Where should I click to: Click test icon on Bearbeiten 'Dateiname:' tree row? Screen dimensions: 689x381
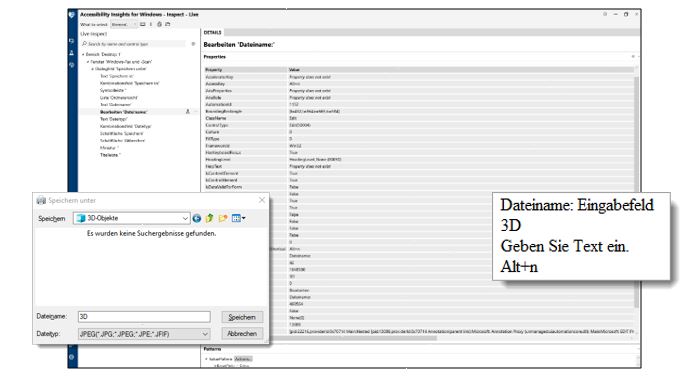pos(188,112)
